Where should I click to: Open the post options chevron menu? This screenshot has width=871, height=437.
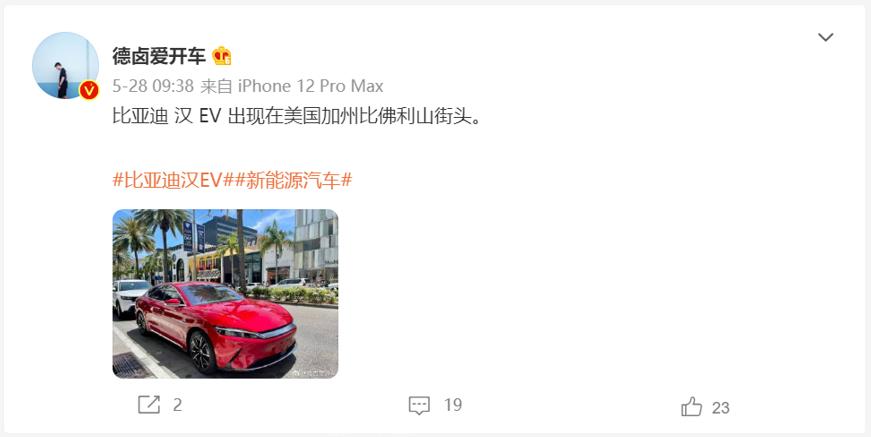pyautogui.click(x=825, y=37)
